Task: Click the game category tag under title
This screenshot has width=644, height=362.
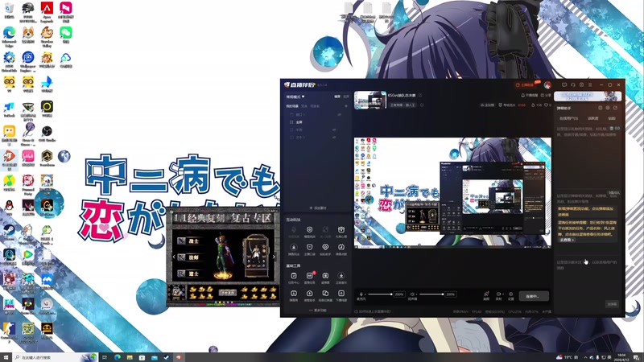Action: [402, 105]
